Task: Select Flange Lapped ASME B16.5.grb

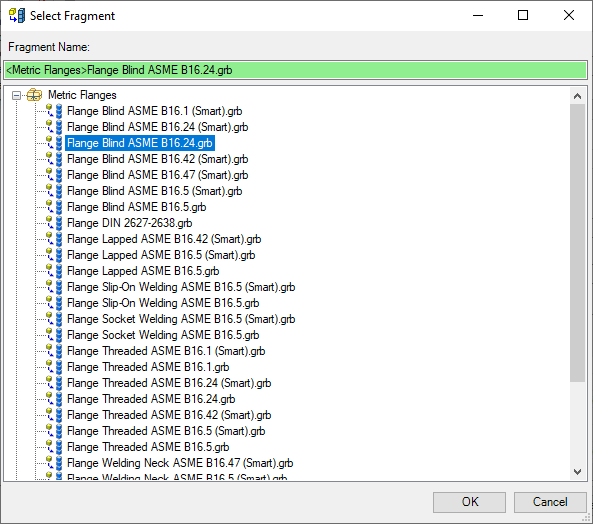Action: pos(143,271)
